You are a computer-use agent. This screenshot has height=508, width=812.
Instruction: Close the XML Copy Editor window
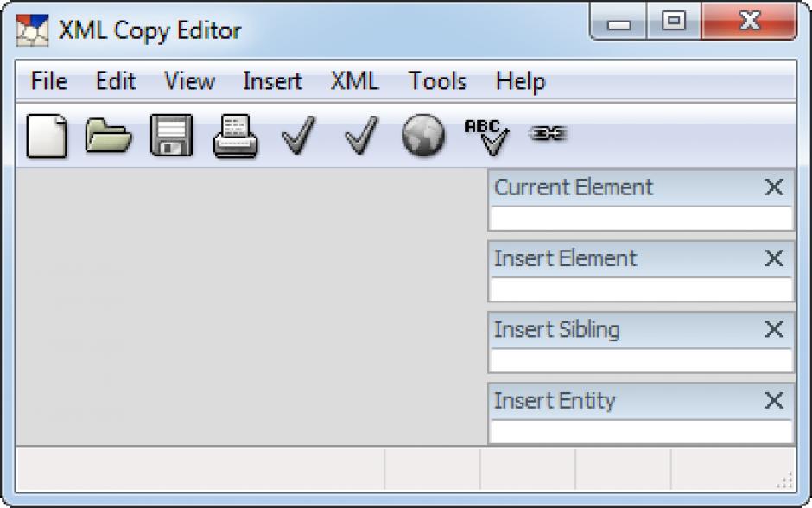[749, 22]
